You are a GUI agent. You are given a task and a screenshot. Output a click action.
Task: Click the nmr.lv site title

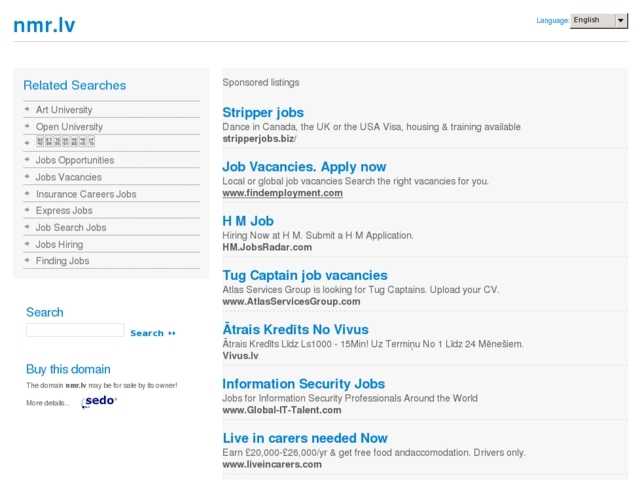tap(44, 25)
